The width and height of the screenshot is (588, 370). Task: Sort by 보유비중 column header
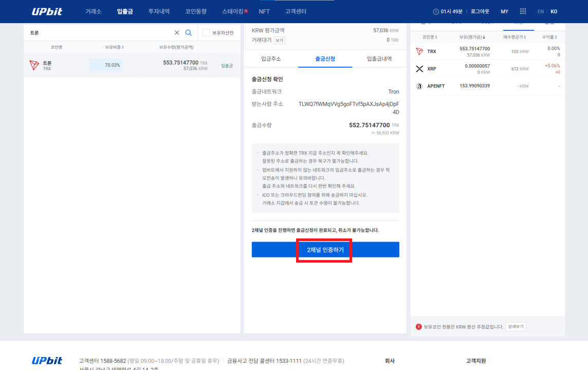(115, 47)
